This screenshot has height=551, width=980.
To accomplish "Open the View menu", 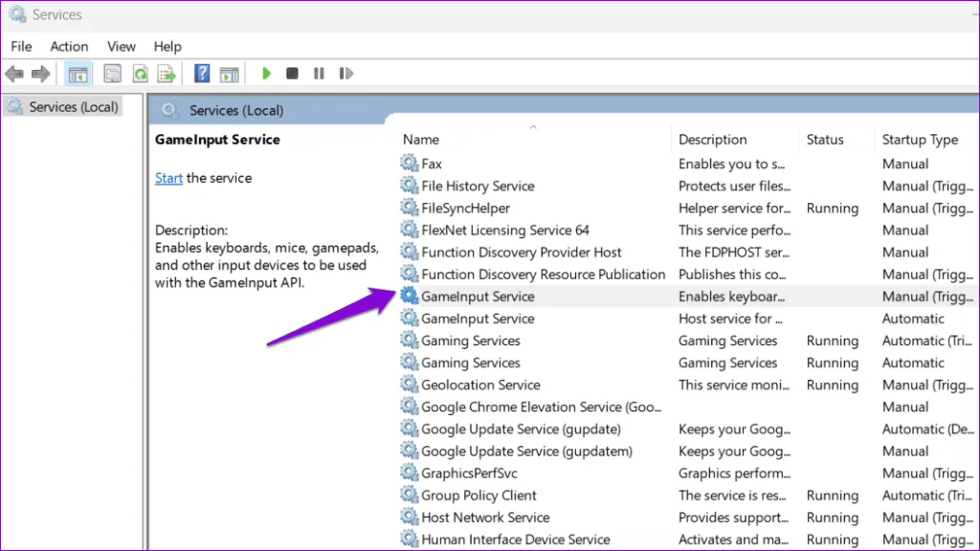I will tap(122, 46).
